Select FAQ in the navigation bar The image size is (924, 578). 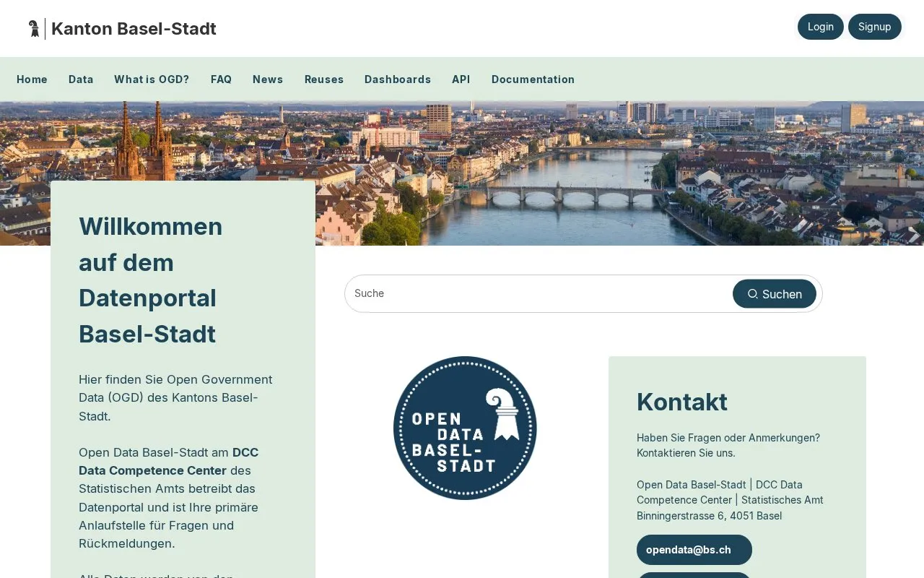(221, 79)
